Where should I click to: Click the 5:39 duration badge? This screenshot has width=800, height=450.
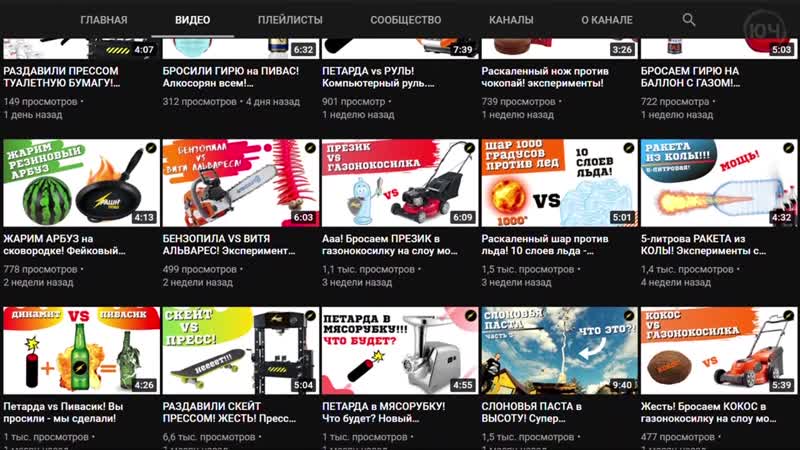click(x=782, y=385)
